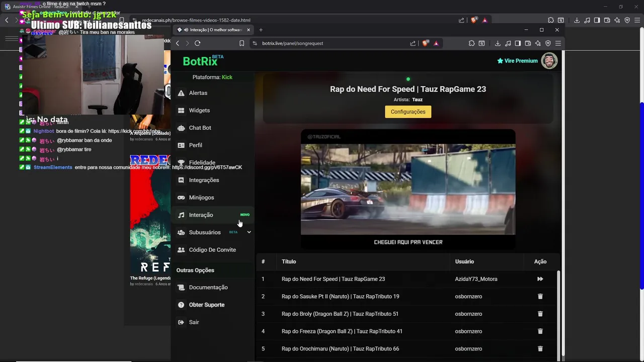
Task: Open Brave Wallet icon in BotRix window
Action: (528, 43)
